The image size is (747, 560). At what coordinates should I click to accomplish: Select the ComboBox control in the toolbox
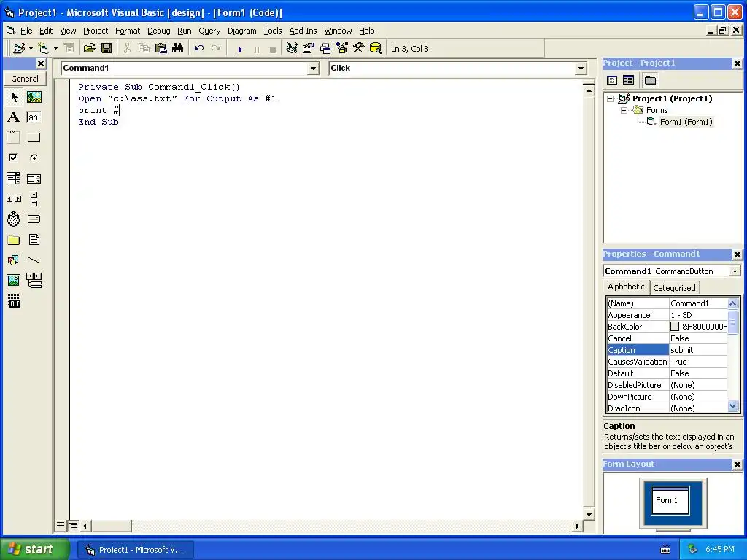pos(14,179)
